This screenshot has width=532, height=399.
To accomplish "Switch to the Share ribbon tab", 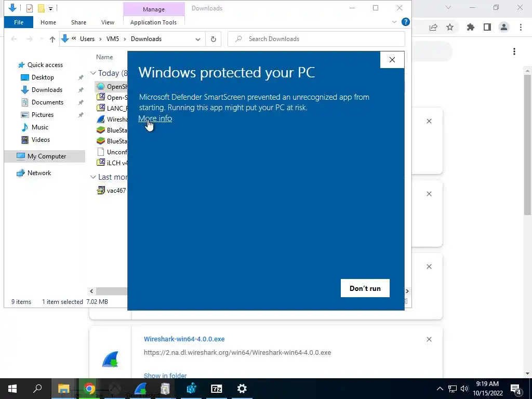I will tap(78, 22).
